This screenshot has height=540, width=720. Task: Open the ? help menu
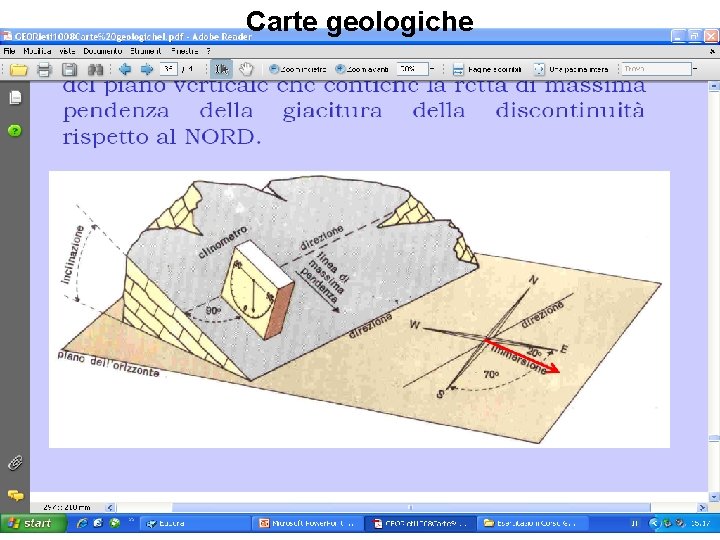208,51
